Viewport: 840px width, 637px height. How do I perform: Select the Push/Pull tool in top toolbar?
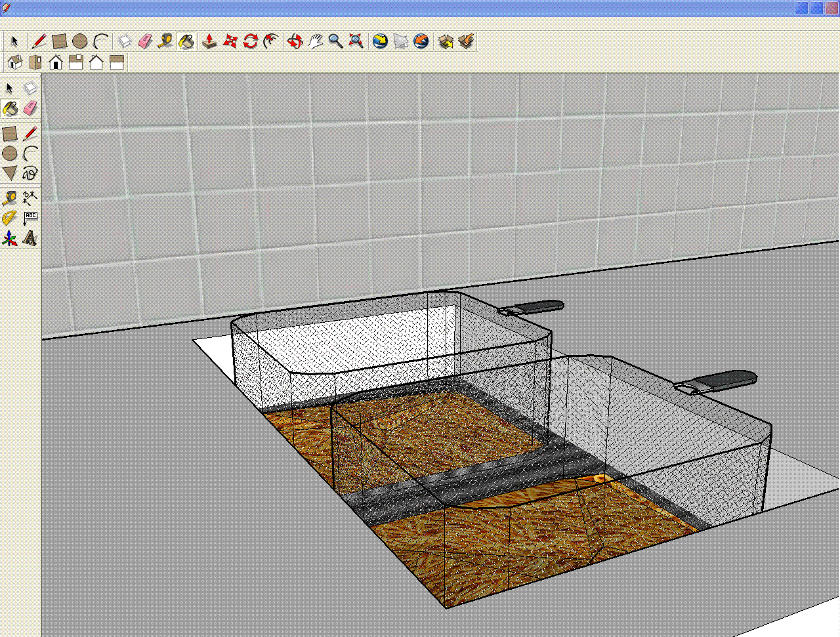[209, 41]
